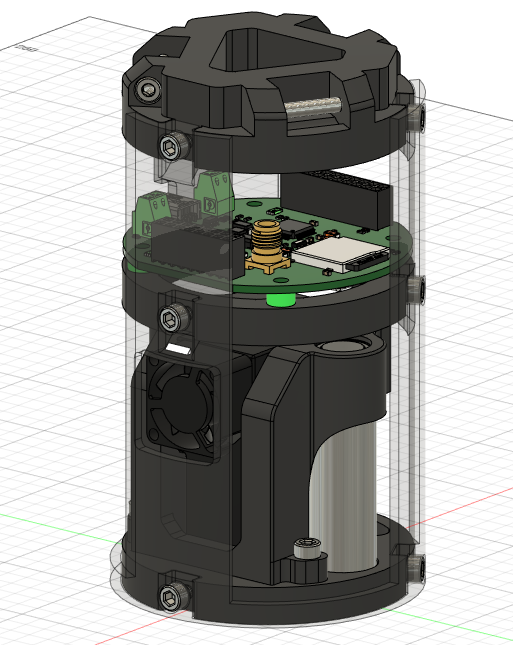
Task: Click the metal pin in the top cap
Action: click(x=313, y=108)
